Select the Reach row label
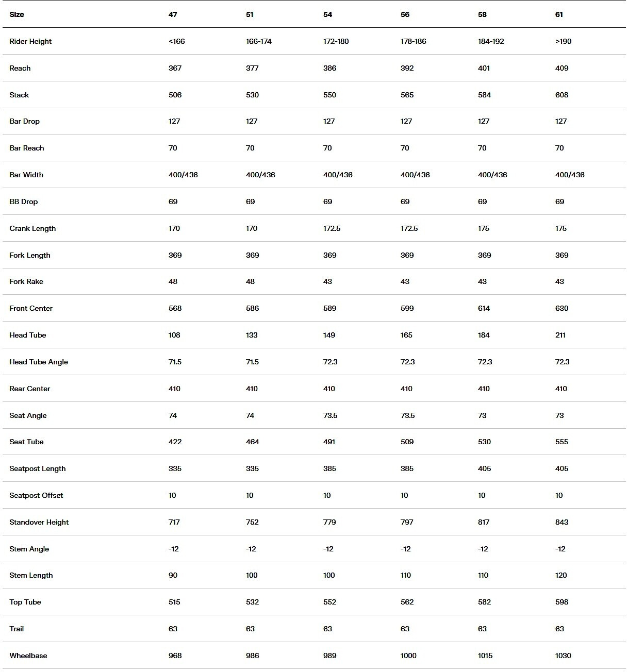This screenshot has width=627, height=672. [20, 68]
